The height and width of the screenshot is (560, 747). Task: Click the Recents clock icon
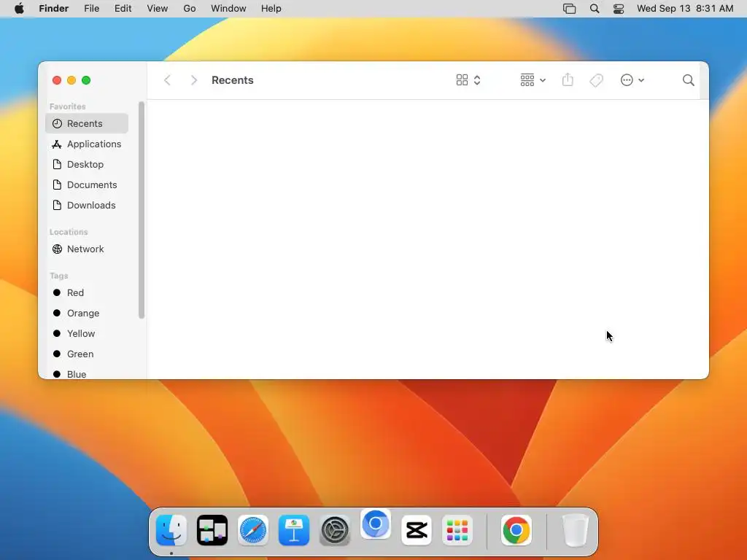pyautogui.click(x=57, y=123)
